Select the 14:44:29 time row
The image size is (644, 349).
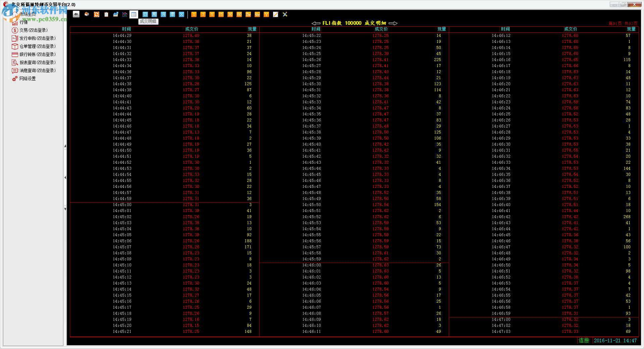point(122,36)
